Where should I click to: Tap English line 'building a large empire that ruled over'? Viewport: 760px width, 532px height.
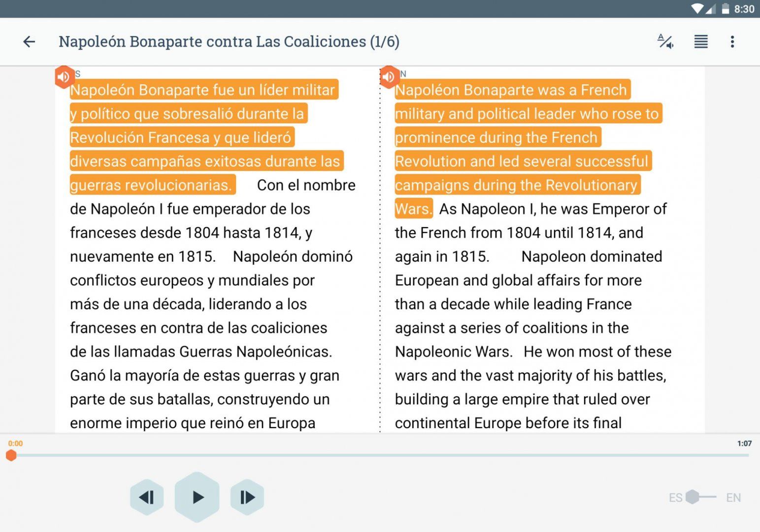tap(523, 399)
